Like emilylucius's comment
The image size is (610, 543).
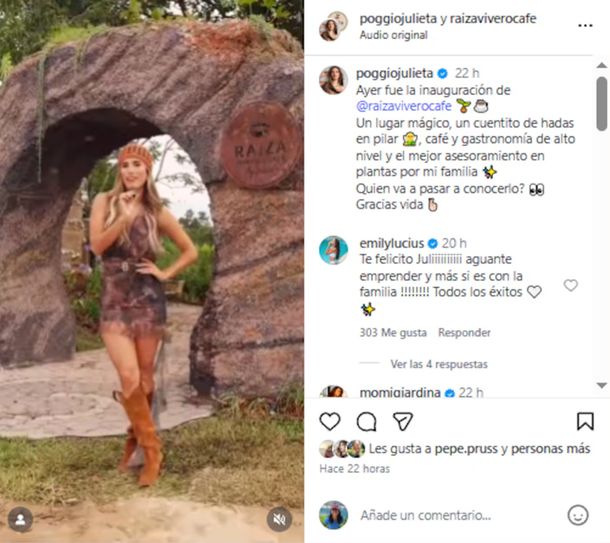(x=571, y=286)
